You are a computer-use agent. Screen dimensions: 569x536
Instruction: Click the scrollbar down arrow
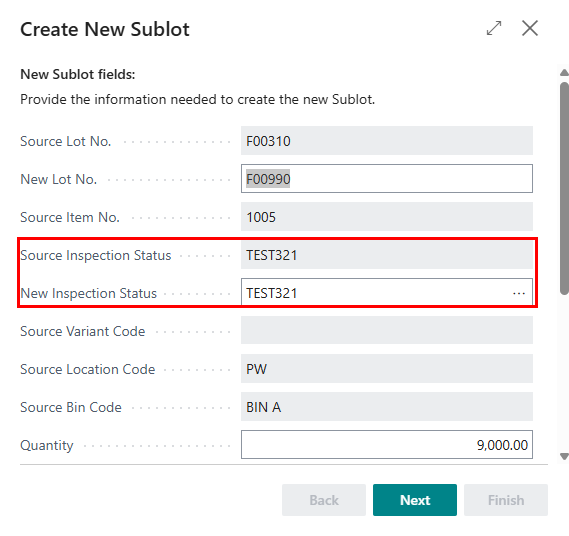564,456
